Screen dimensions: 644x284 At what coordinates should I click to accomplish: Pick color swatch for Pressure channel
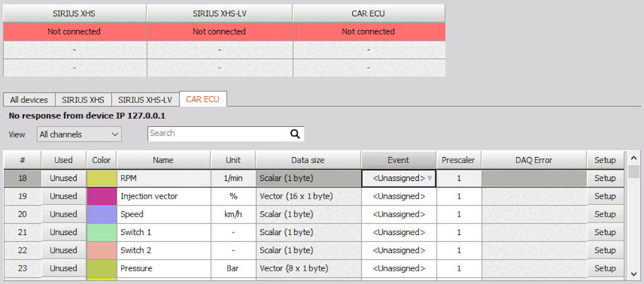101,268
